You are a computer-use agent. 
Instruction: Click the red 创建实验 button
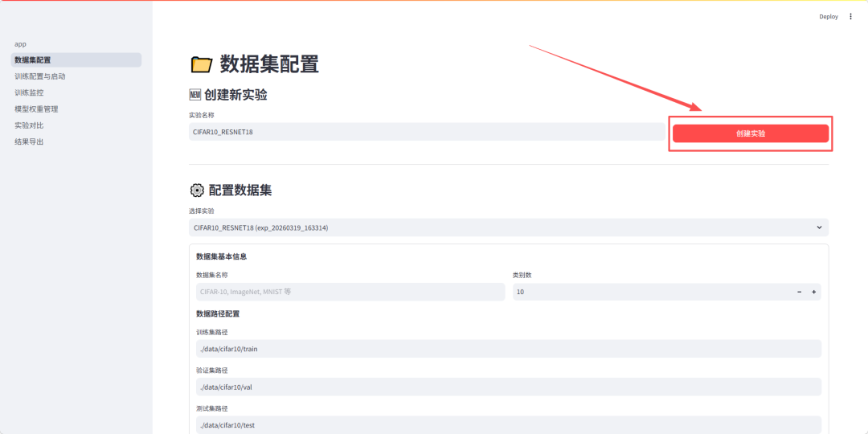point(750,133)
